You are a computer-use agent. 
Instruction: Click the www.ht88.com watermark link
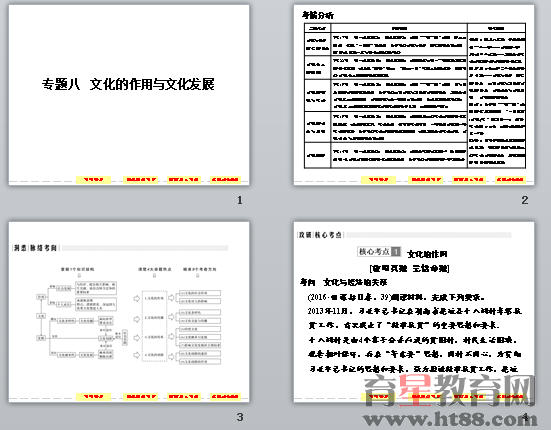450,418
